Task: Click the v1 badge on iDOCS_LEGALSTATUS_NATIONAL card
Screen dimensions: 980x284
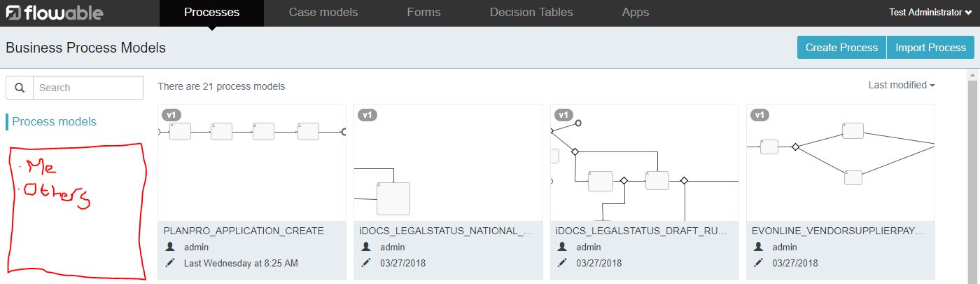Action: pyautogui.click(x=367, y=114)
